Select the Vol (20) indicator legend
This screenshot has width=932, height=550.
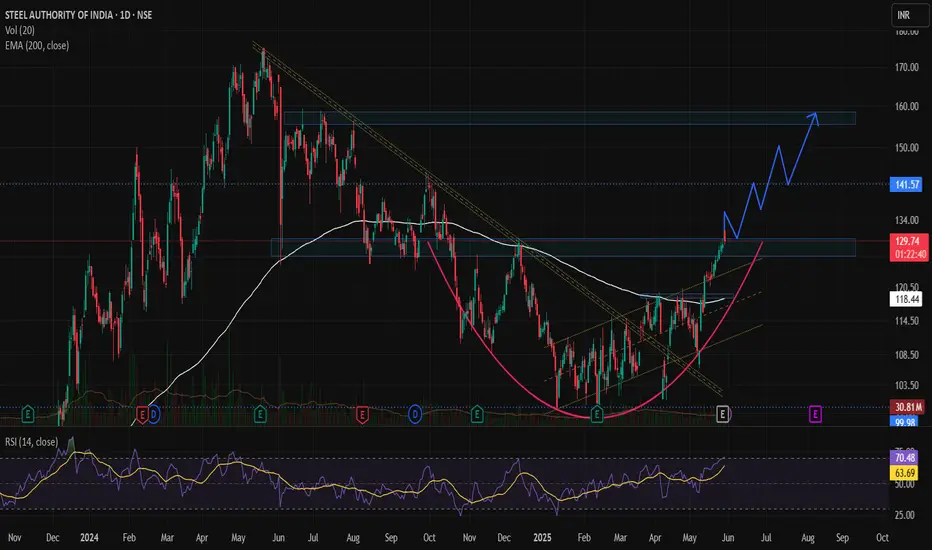coord(20,30)
